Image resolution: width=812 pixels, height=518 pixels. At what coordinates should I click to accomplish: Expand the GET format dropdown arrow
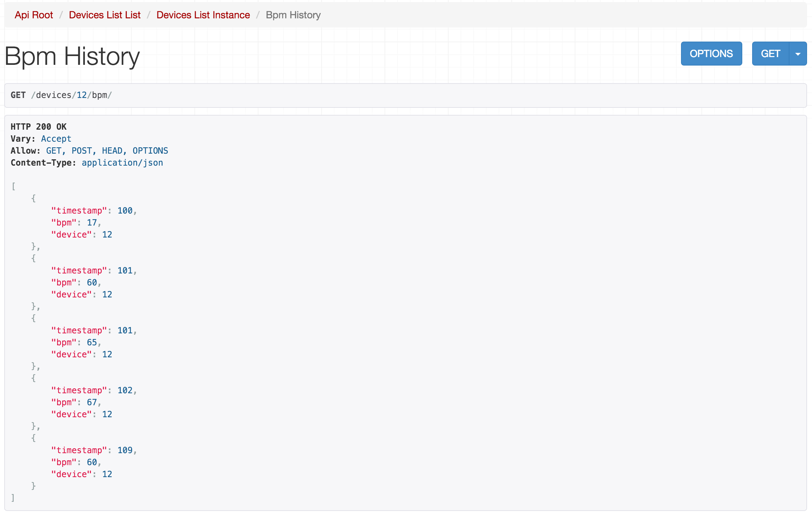pyautogui.click(x=798, y=54)
